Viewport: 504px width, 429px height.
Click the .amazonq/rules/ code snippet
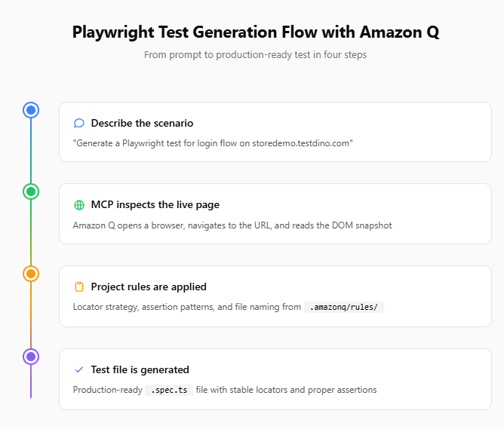[x=344, y=308]
